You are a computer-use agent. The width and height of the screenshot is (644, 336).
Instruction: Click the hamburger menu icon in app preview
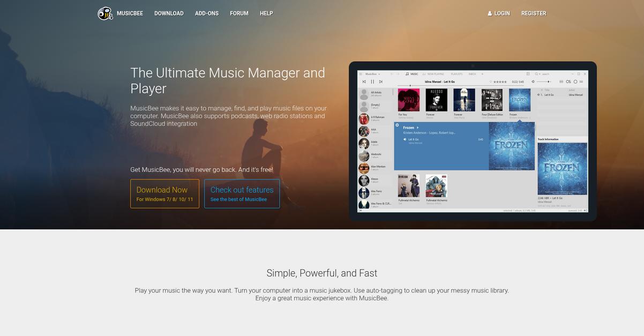pos(361,74)
